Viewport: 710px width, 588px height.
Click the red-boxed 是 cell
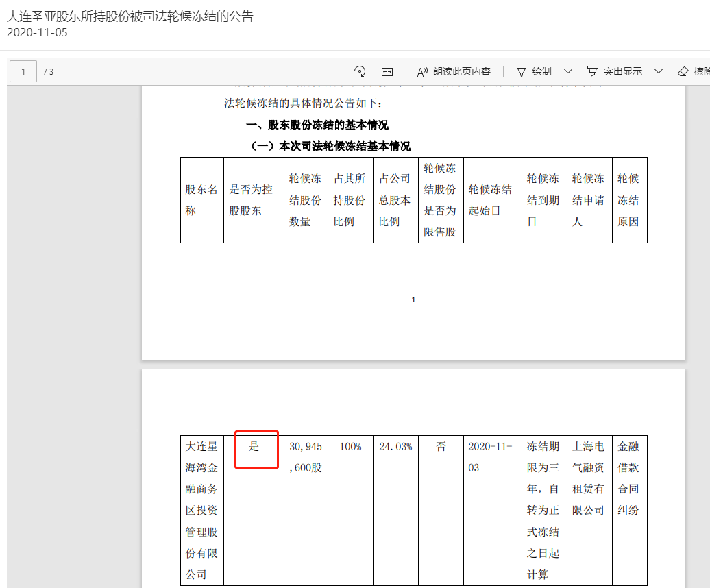[x=256, y=448]
